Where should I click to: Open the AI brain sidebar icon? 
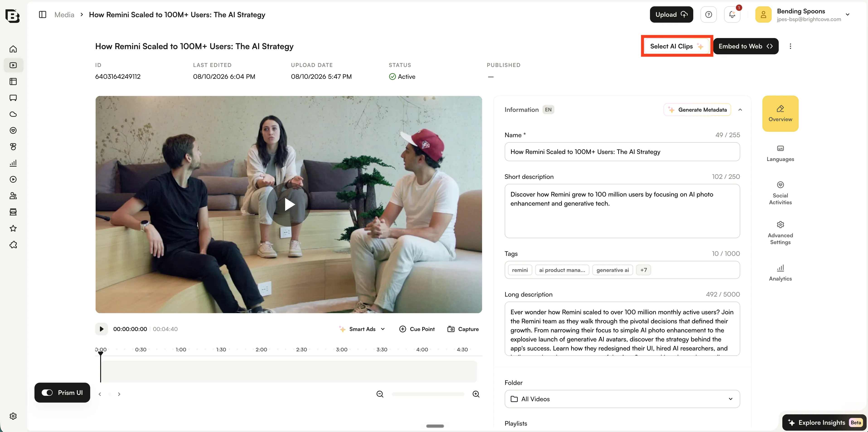point(13,147)
